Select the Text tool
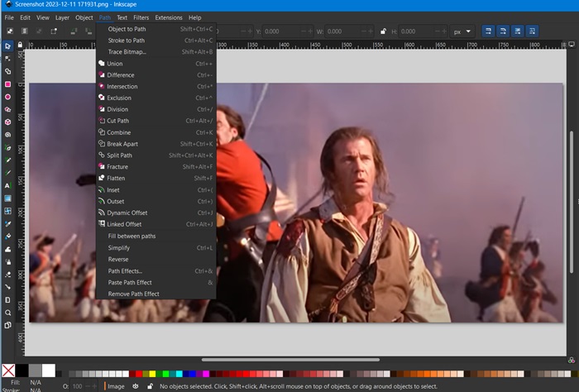The width and height of the screenshot is (579, 392). pos(8,185)
